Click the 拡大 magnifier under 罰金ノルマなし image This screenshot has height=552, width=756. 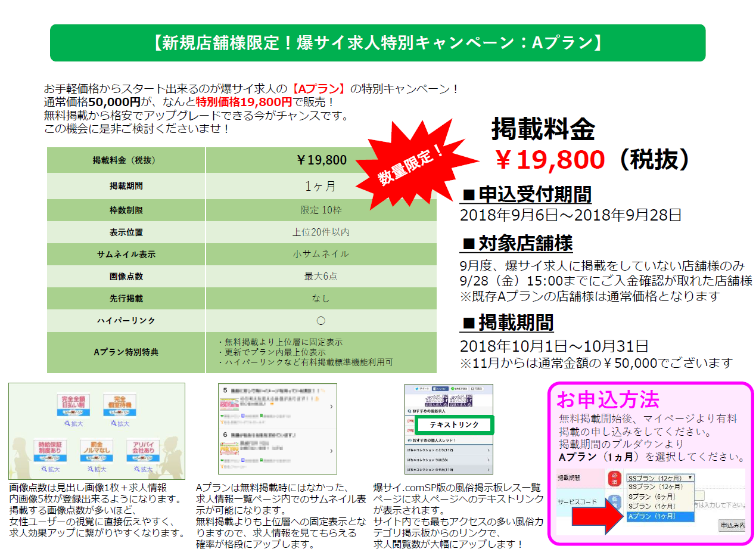click(98, 469)
